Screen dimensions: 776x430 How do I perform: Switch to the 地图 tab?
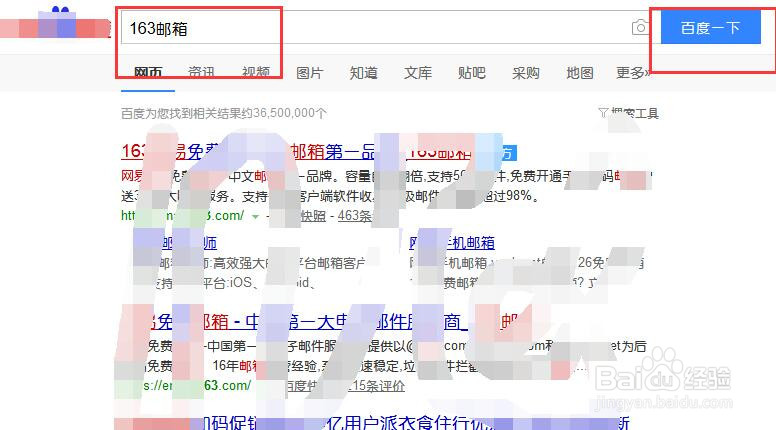pyautogui.click(x=580, y=73)
